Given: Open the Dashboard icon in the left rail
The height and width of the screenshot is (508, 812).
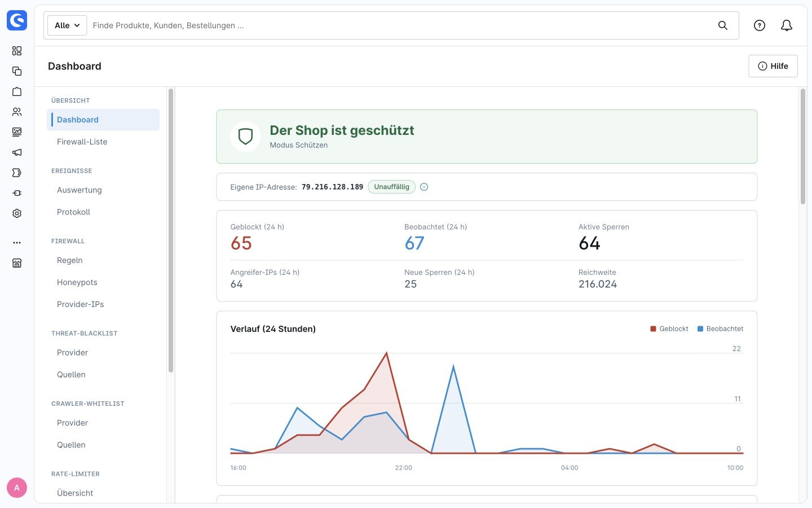Looking at the screenshot, I should click(x=17, y=51).
